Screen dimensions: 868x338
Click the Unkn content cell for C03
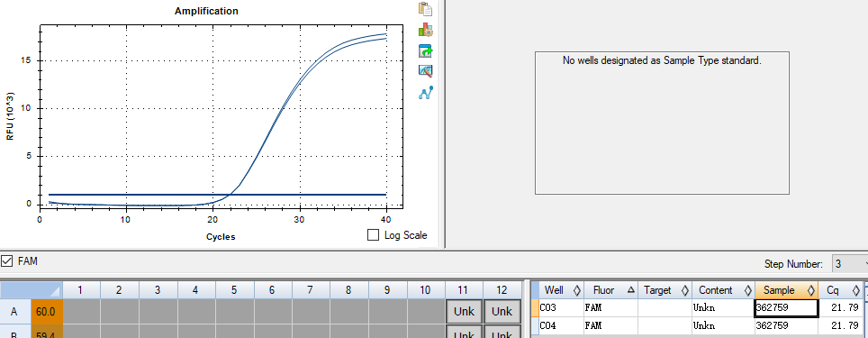(723, 307)
